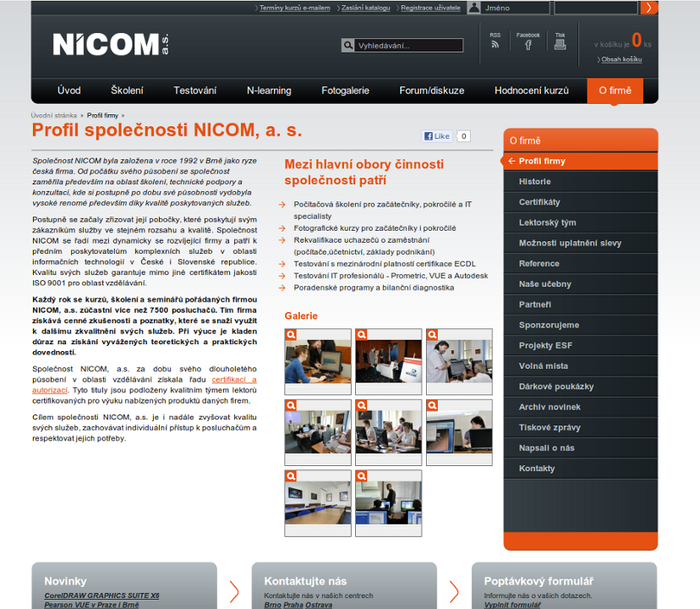
Task: Open the Školení menu item
Action: point(127,91)
